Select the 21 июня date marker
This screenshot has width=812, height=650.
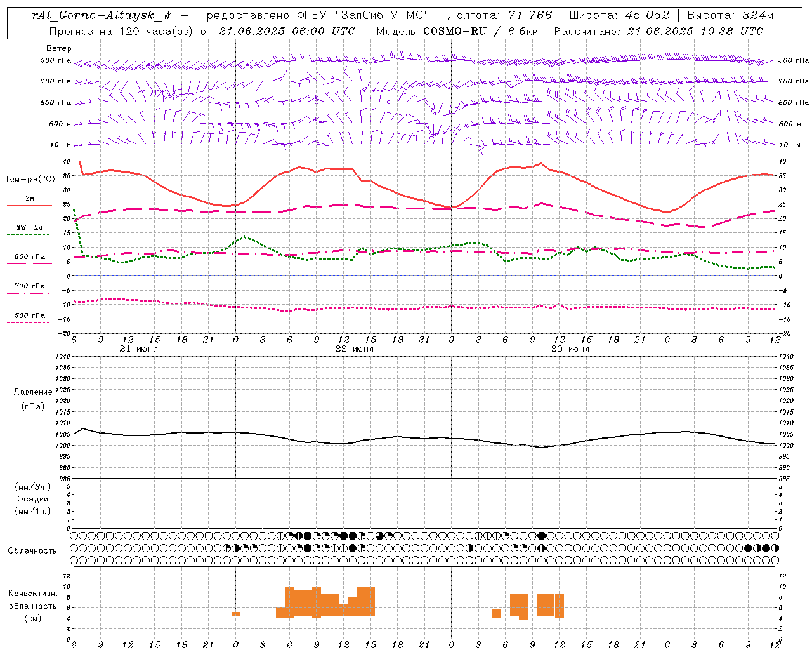click(139, 349)
